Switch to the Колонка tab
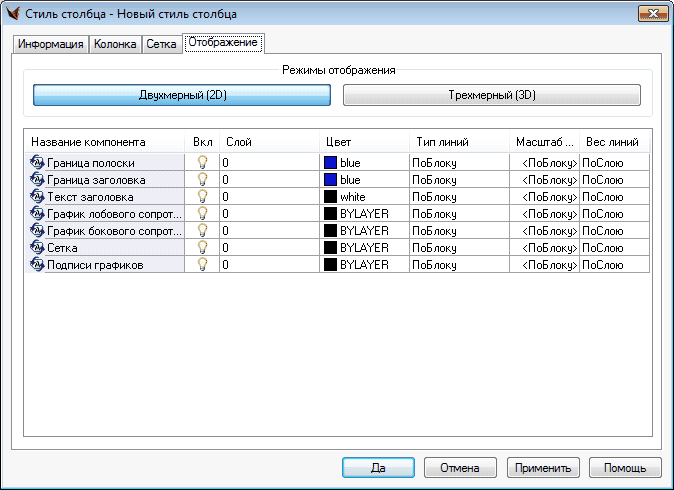 (115, 44)
